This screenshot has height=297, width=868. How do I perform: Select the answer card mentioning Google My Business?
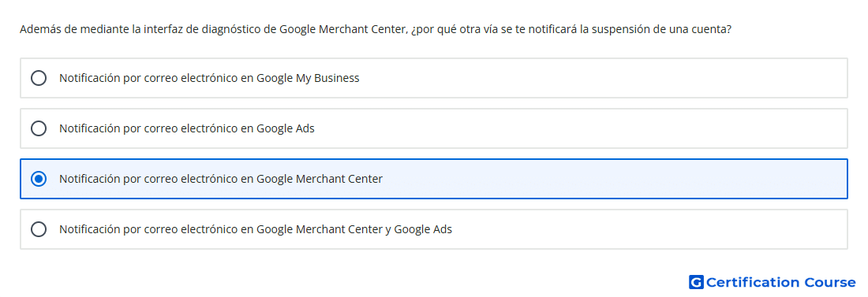point(434,78)
